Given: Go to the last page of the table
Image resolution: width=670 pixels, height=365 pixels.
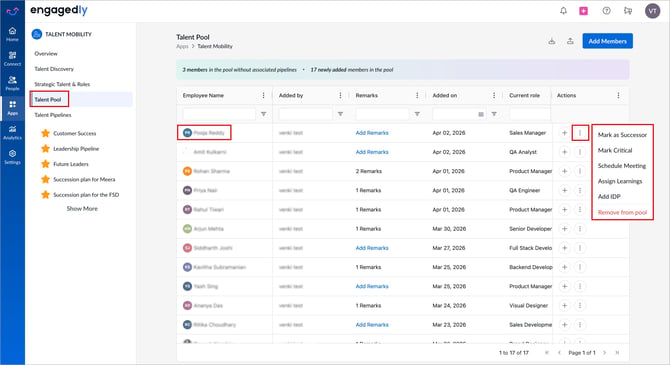Looking at the screenshot, I should pos(617,353).
